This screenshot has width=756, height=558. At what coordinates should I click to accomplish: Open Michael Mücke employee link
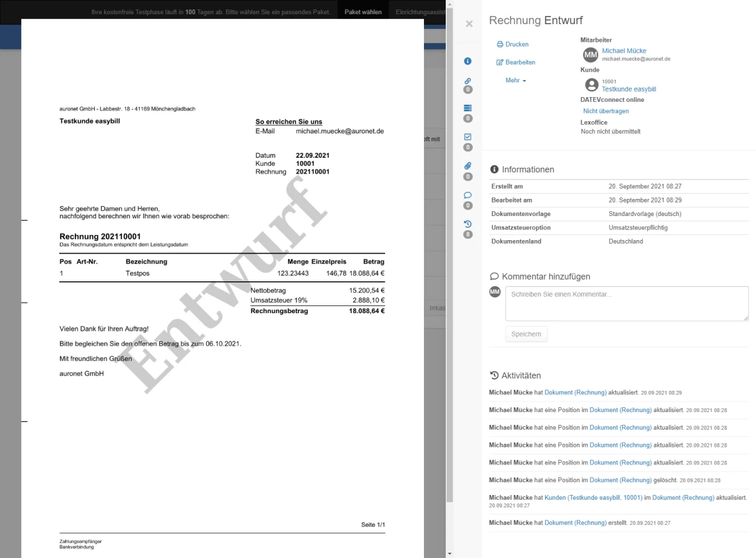click(x=624, y=51)
